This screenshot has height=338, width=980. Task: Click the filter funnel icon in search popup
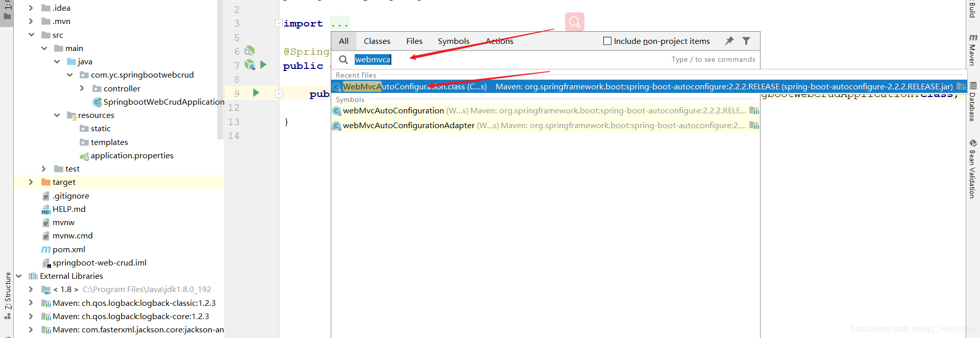pyautogui.click(x=746, y=41)
